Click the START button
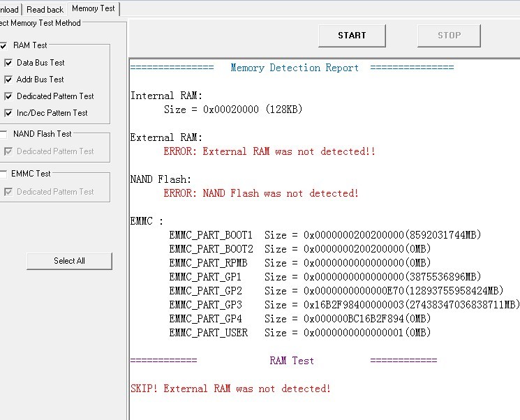Viewport: 520px width, 420px height. point(352,36)
